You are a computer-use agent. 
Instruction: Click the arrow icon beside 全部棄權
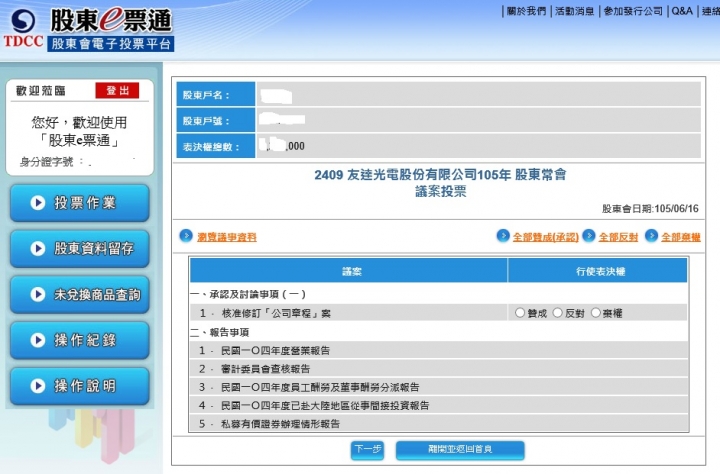coord(652,236)
